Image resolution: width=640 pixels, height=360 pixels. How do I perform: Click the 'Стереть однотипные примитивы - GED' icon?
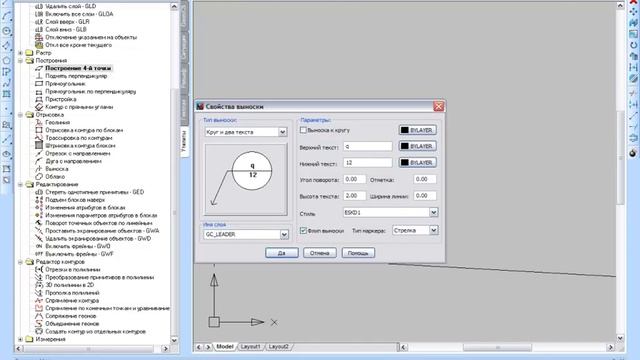(39, 192)
